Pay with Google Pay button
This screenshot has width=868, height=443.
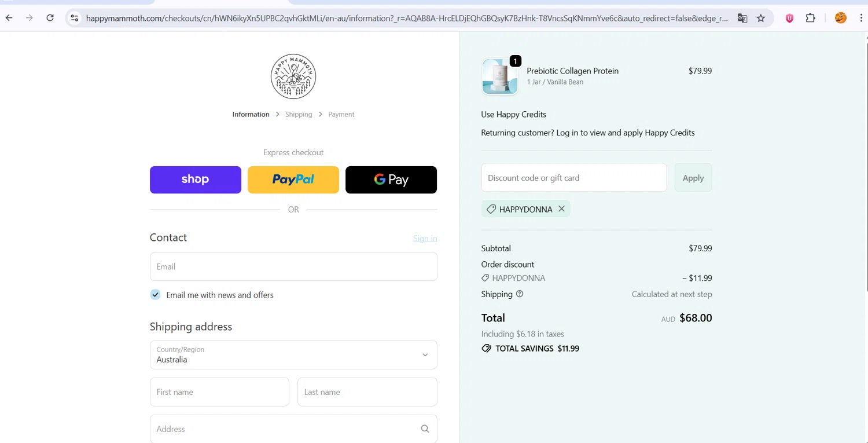coord(391,180)
